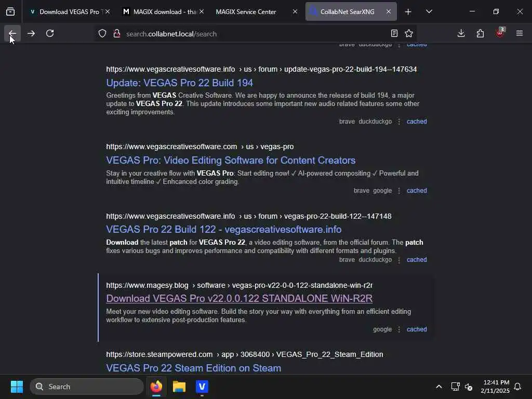Open File Explorer from the taskbar
Viewport: 532px width, 399px height.
point(179,387)
